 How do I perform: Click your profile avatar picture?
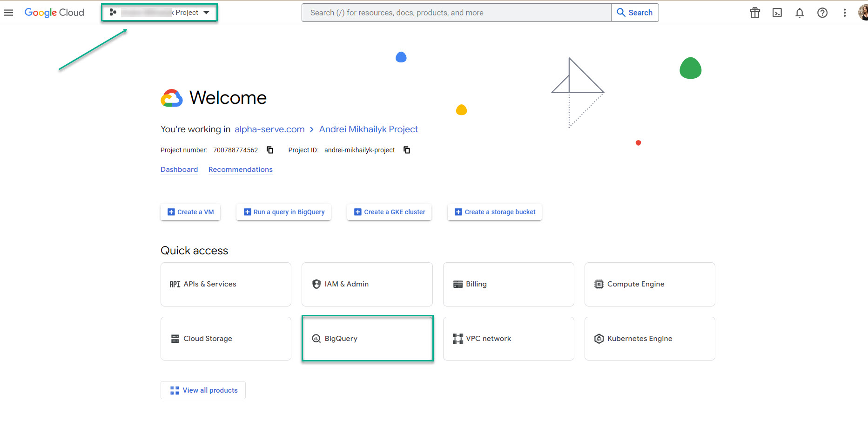click(x=864, y=13)
